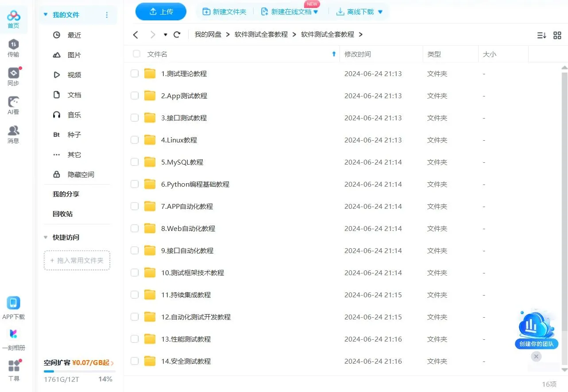The height and width of the screenshot is (392, 568).
Task: Open the 传输 (Transfer) panel icon
Action: 13,46
